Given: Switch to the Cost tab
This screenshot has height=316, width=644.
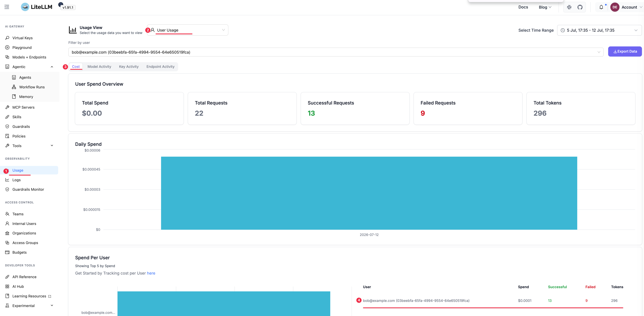Looking at the screenshot, I should click(76, 67).
